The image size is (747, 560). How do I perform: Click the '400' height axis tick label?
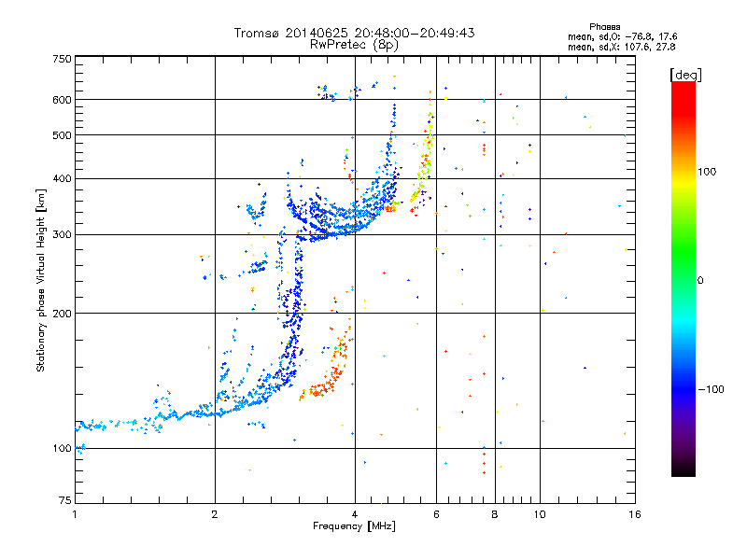click(62, 179)
